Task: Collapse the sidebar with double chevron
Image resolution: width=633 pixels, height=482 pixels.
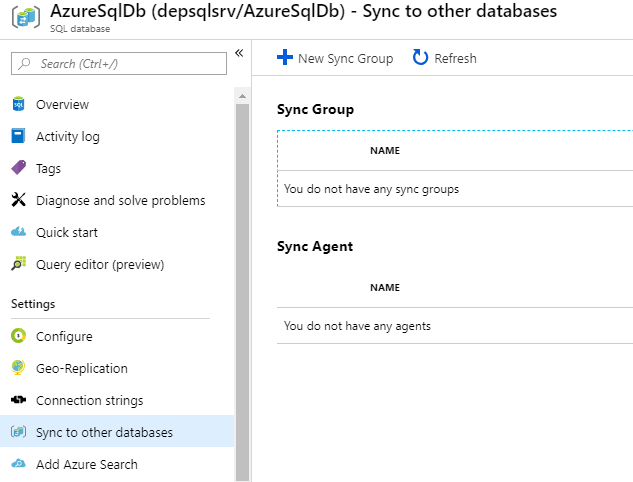Action: (x=239, y=53)
